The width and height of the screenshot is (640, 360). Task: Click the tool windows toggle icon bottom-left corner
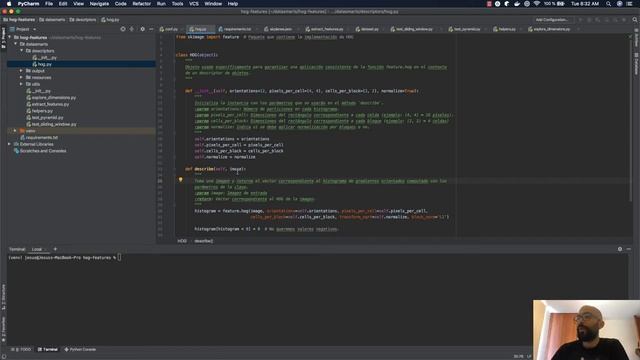point(4,356)
